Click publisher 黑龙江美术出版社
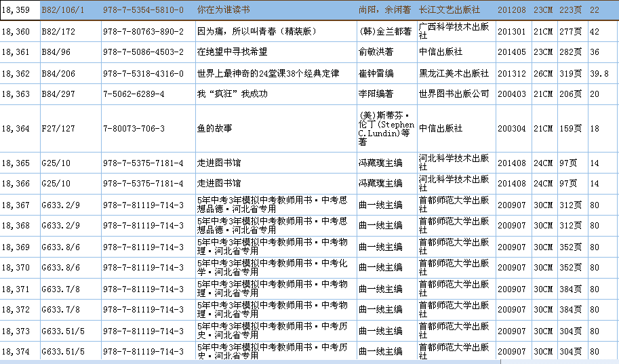Screen dimensions: 619x364 456,73
